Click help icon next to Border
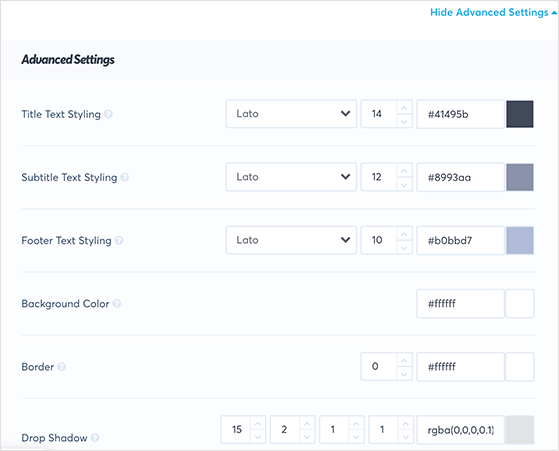Image resolution: width=559 pixels, height=451 pixels. coord(61,367)
